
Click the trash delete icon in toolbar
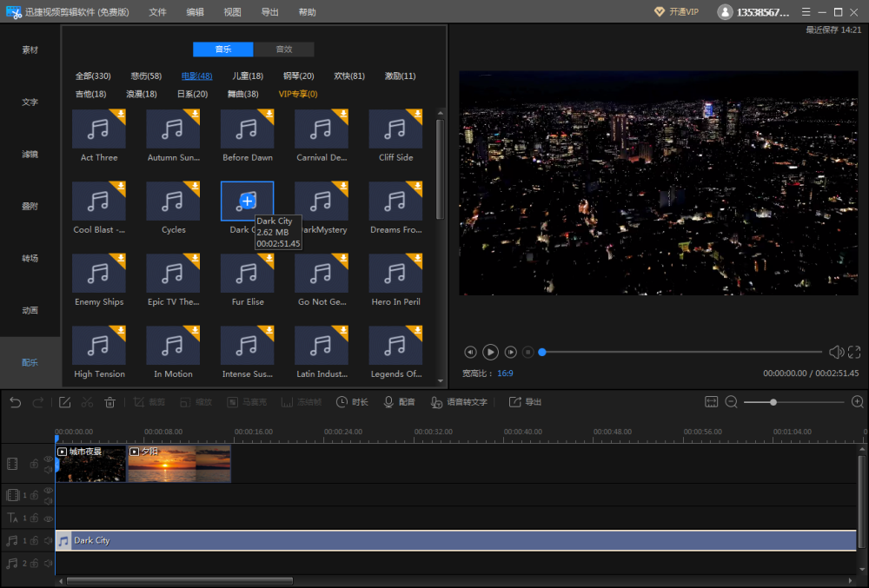(x=109, y=402)
